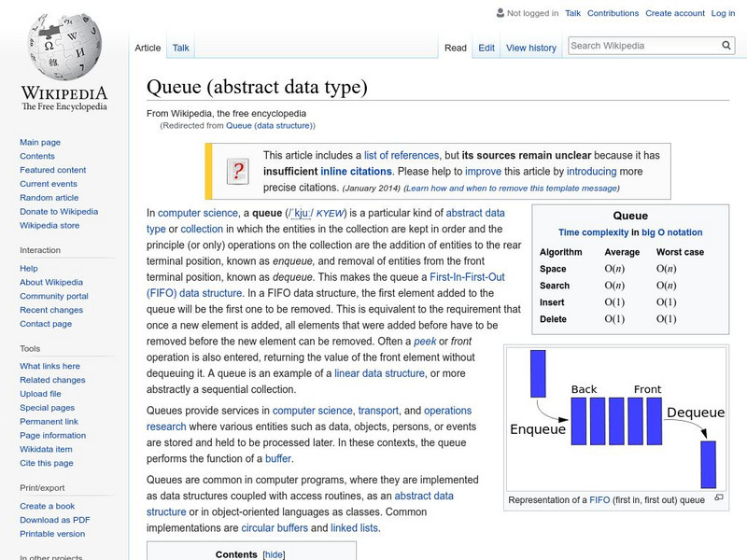Click the search magnifying glass icon

click(x=726, y=44)
